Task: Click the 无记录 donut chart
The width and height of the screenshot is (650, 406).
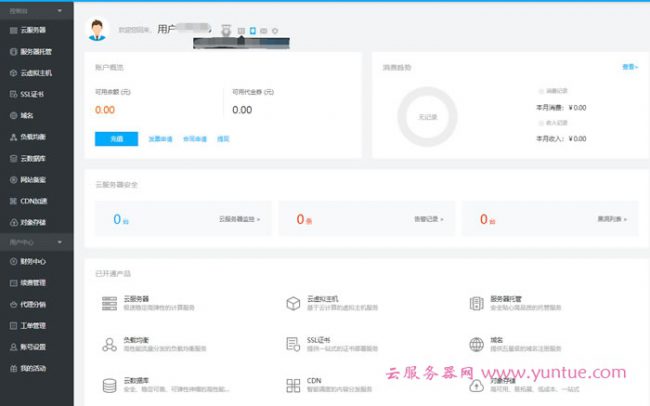Action: tap(427, 116)
